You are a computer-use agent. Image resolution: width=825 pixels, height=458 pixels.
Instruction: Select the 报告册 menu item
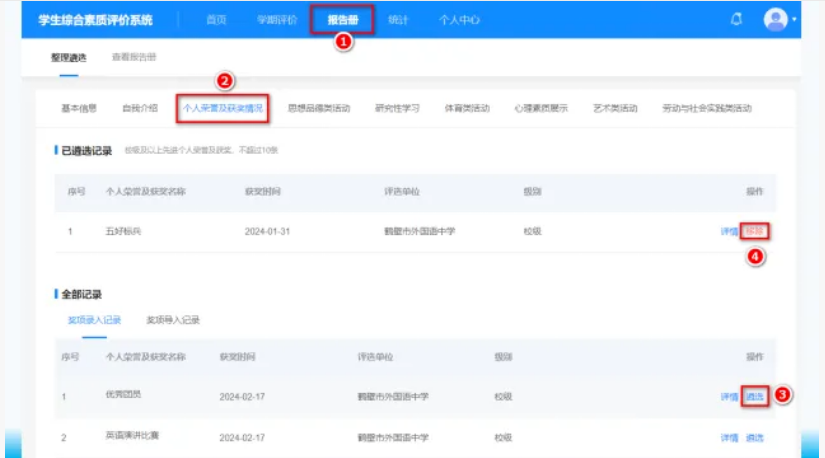(x=342, y=20)
